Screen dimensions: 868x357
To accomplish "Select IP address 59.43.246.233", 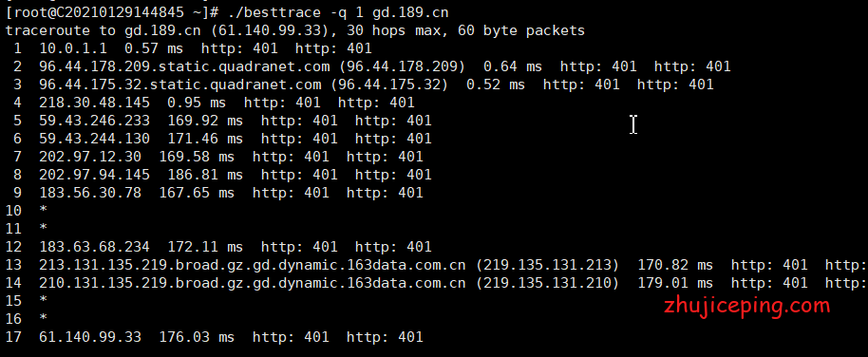I will pos(94,121).
